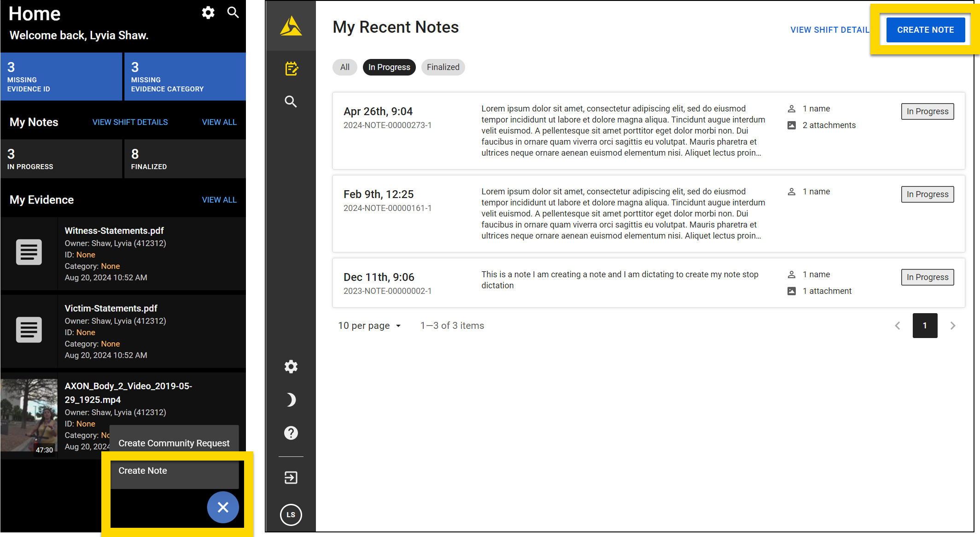The width and height of the screenshot is (980, 537).
Task: Go to previous page chevron
Action: (x=898, y=326)
